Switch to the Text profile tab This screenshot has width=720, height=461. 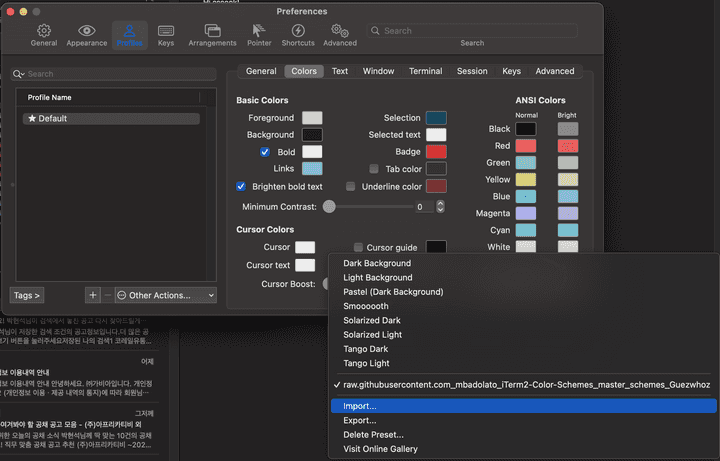340,71
